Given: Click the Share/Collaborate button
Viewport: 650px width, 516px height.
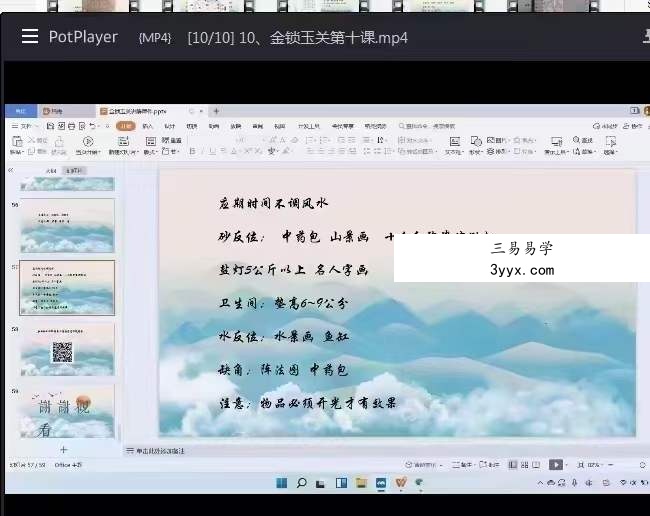Looking at the screenshot, I should click(x=634, y=126).
